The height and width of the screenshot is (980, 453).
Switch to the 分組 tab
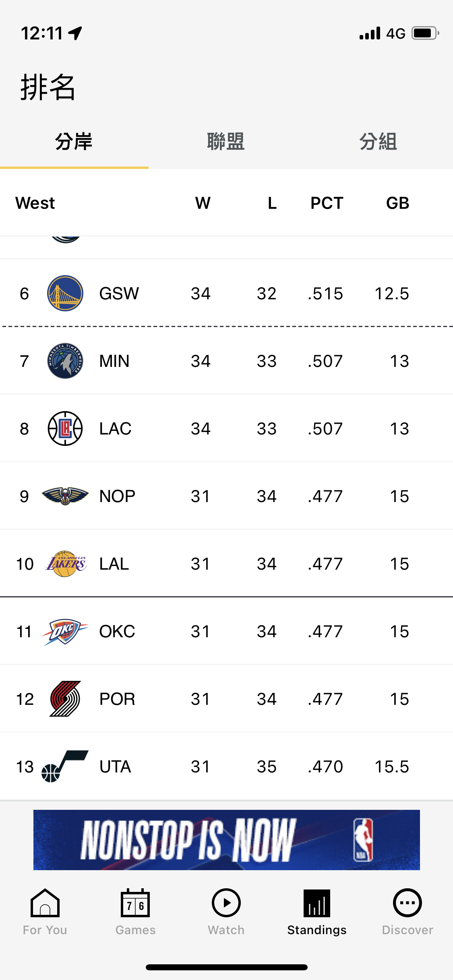(x=378, y=142)
